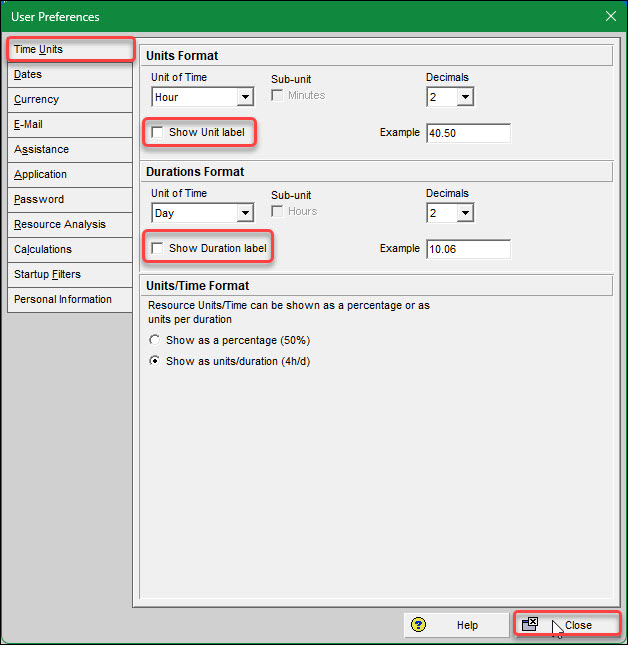Enable the Show Unit label checkbox

(157, 132)
